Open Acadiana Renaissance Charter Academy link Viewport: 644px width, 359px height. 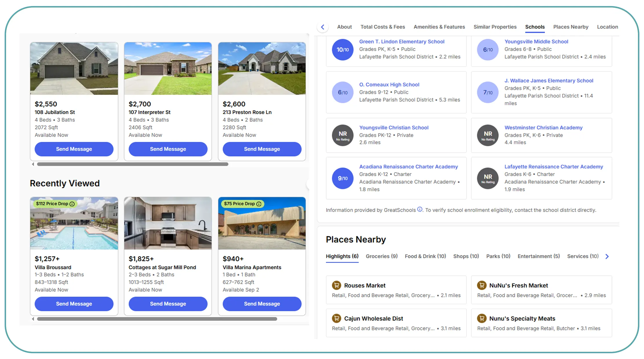[408, 166]
